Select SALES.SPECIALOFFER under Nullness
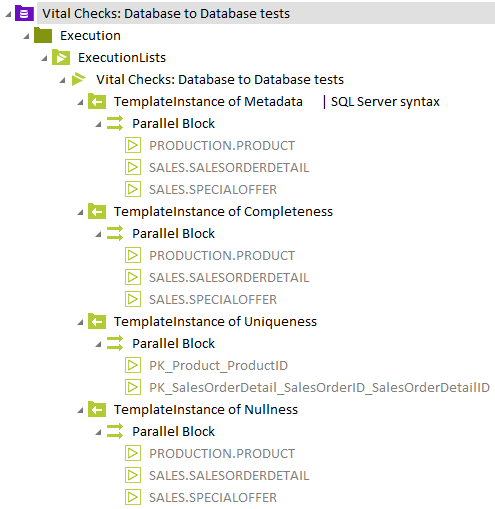This screenshot has width=495, height=509. pos(213,498)
